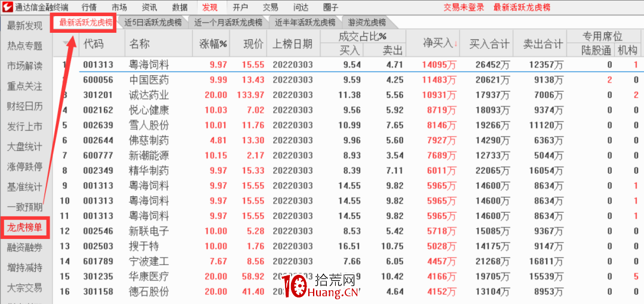Screen dimensions: 644x304
Task: Open the 开户 menu
Action: tap(240, 7)
